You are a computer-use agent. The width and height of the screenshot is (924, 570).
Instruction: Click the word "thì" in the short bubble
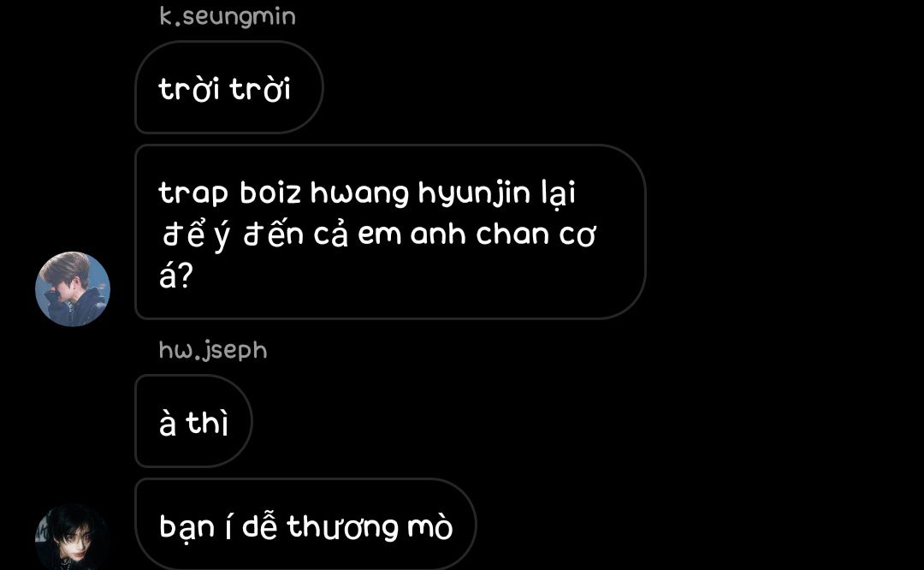coord(207,421)
